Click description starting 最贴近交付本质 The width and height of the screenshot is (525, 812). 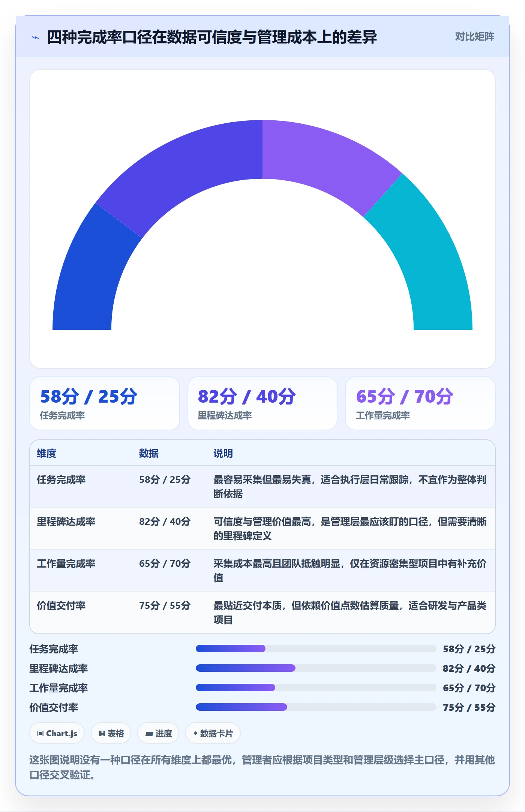coord(350,613)
